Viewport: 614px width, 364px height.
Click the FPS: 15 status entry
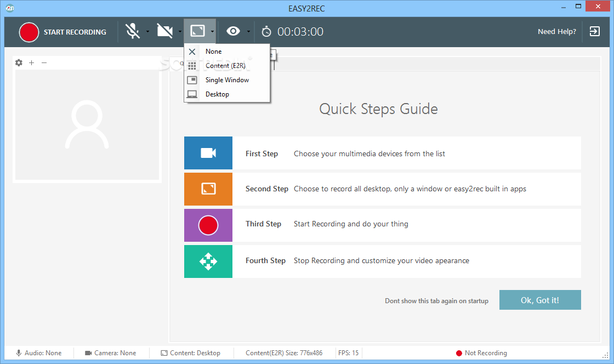pos(349,353)
